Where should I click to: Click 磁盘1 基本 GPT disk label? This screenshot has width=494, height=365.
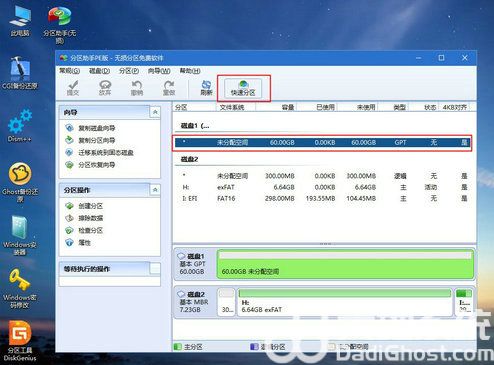[195, 264]
